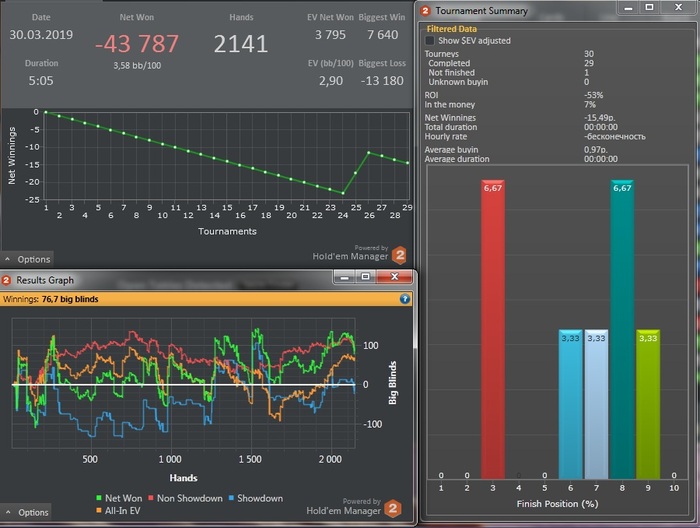Click the Hands count 2141

(x=241, y=44)
